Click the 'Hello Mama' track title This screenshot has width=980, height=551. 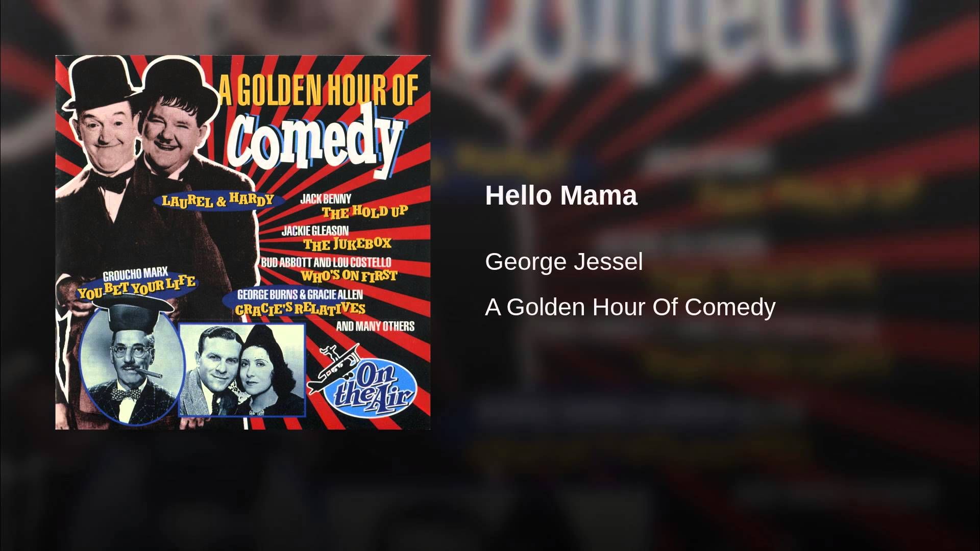click(561, 195)
